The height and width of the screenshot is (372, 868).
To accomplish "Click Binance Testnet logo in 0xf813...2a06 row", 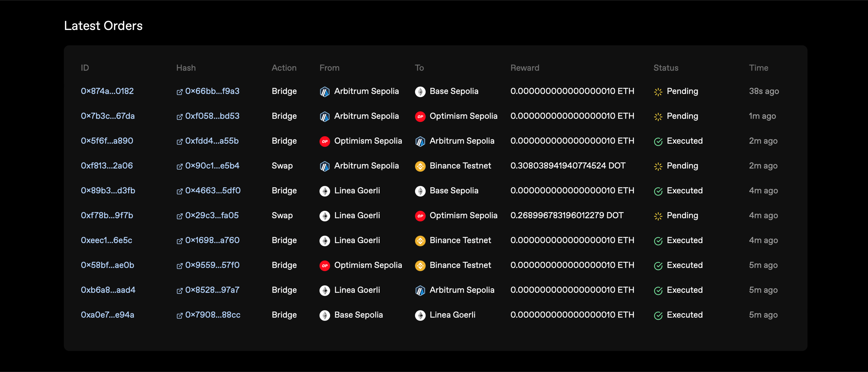I will pyautogui.click(x=420, y=166).
